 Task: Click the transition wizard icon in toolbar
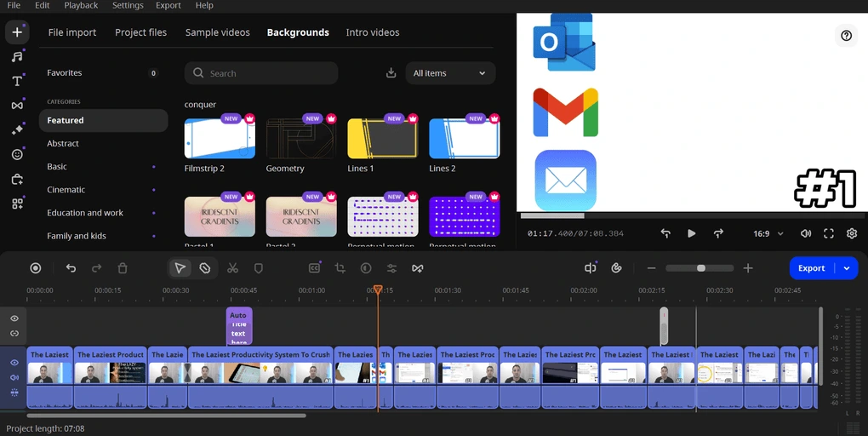point(417,268)
